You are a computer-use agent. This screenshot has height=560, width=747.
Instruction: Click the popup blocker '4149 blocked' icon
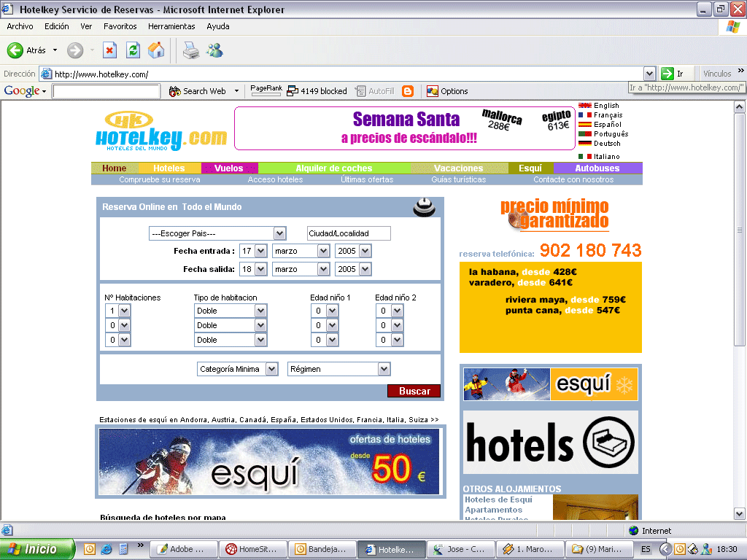(293, 91)
